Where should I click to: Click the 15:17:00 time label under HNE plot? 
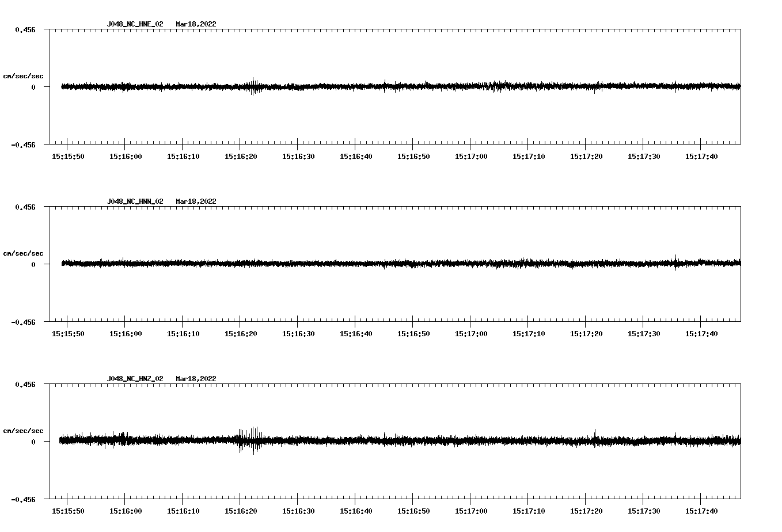[x=471, y=157]
